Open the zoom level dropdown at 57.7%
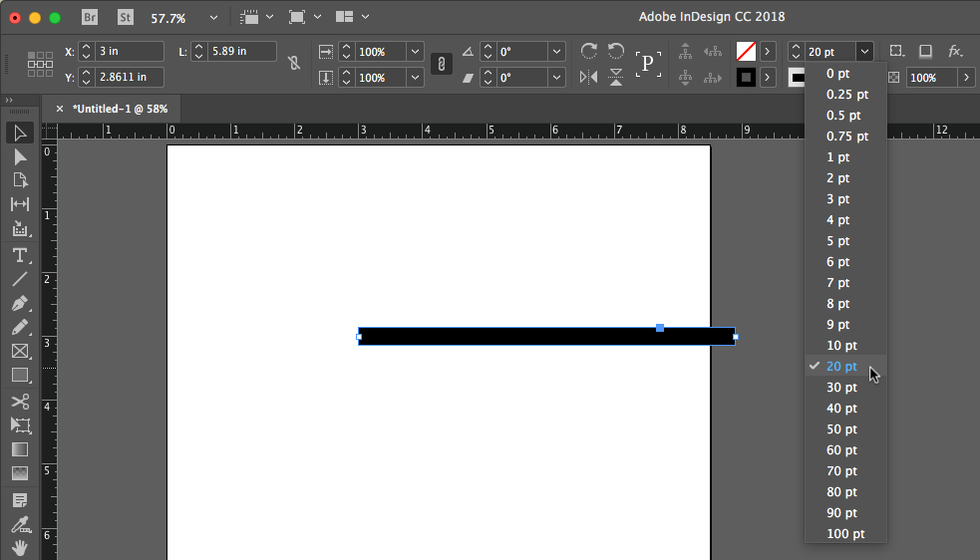This screenshot has height=560, width=980. click(213, 18)
